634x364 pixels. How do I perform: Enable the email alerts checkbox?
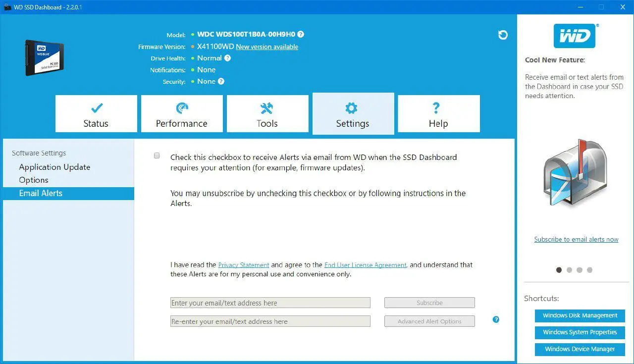click(x=157, y=156)
